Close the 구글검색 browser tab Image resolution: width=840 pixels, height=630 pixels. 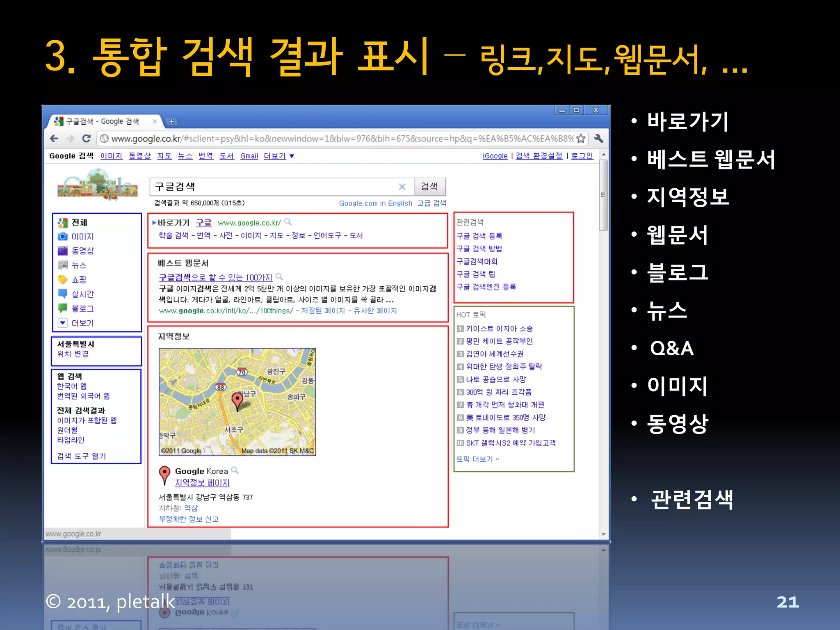coord(155,121)
